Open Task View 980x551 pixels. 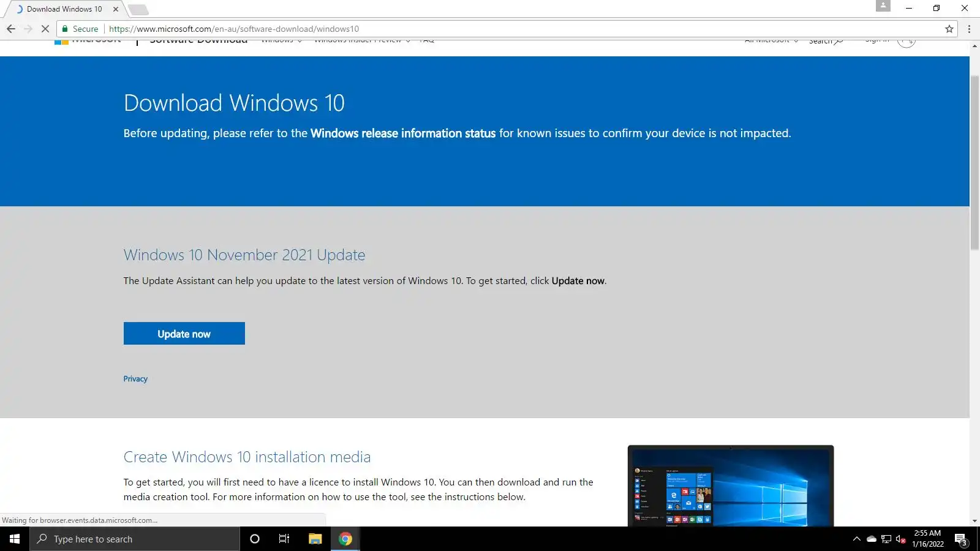(284, 539)
